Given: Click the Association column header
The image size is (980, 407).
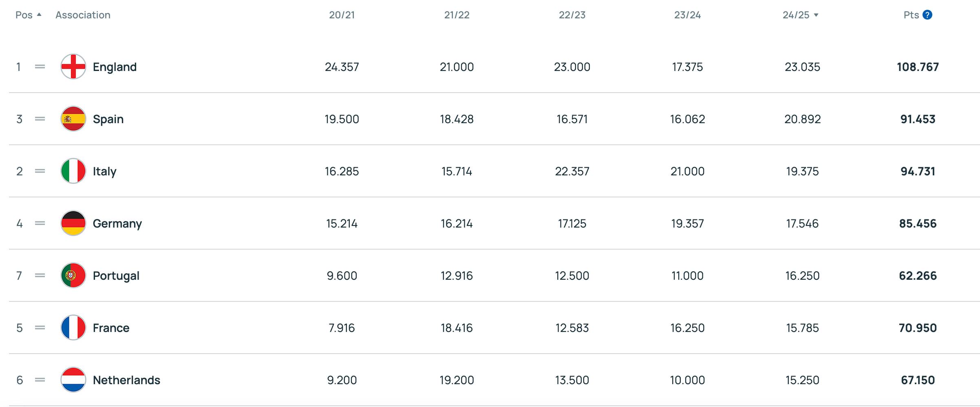Looking at the screenshot, I should coord(83,15).
